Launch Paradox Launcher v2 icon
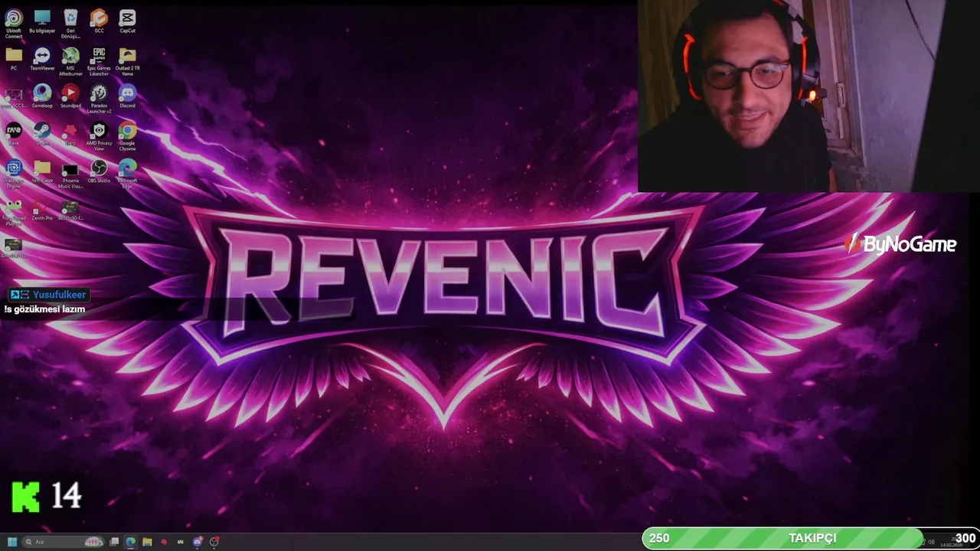The height and width of the screenshot is (551, 980). (99, 99)
